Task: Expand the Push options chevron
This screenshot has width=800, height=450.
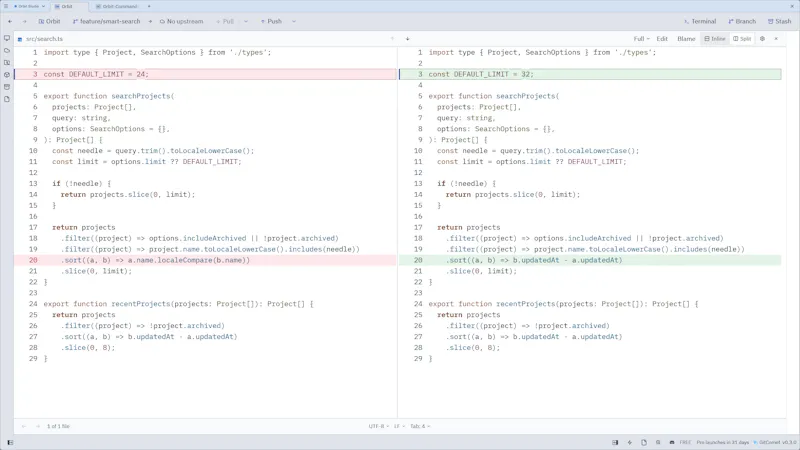Action: [294, 21]
